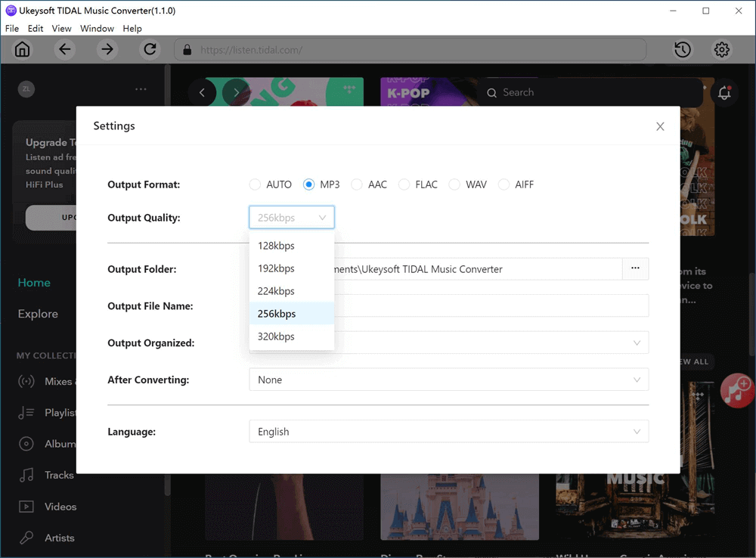Select the FLAC output format
The image size is (756, 558).
[x=405, y=184]
